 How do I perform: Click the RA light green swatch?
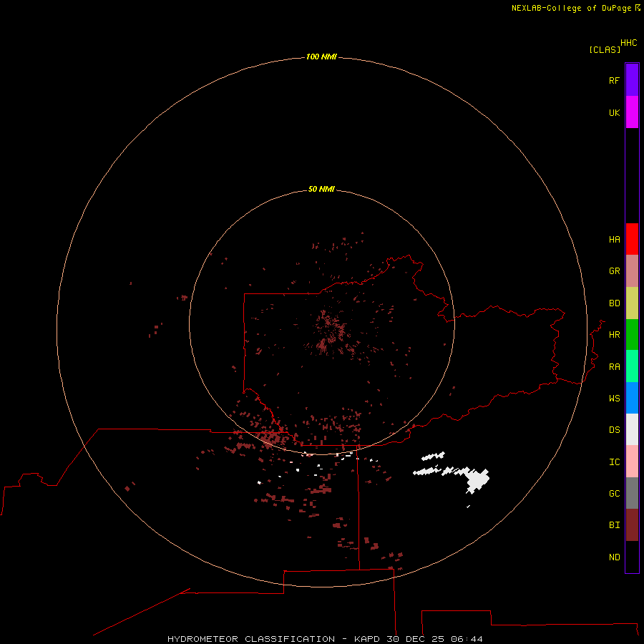click(632, 366)
